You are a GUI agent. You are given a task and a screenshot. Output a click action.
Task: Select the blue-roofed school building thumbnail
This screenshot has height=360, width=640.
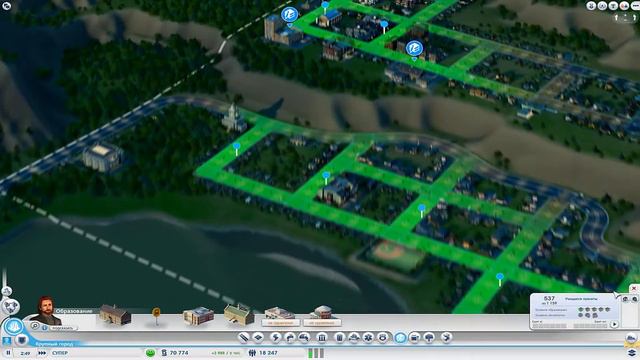(198, 316)
